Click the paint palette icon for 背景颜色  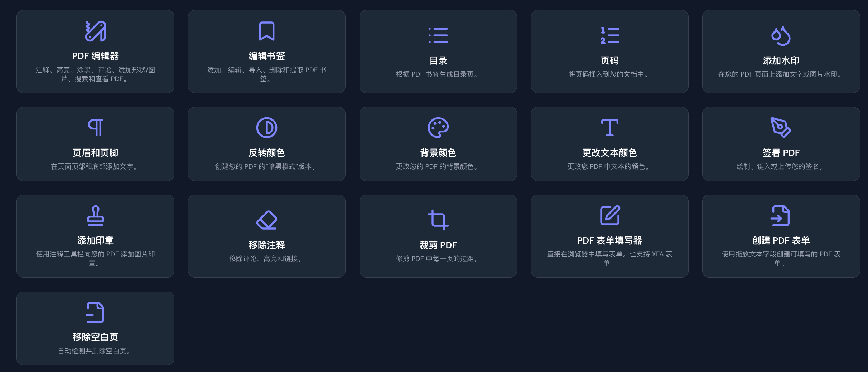[x=438, y=128]
